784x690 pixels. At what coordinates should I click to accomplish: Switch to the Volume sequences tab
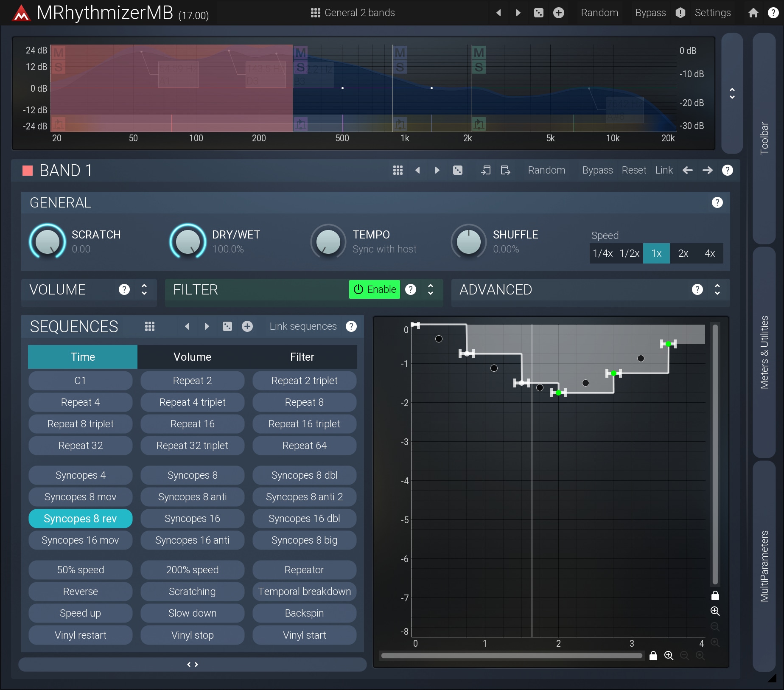point(192,357)
